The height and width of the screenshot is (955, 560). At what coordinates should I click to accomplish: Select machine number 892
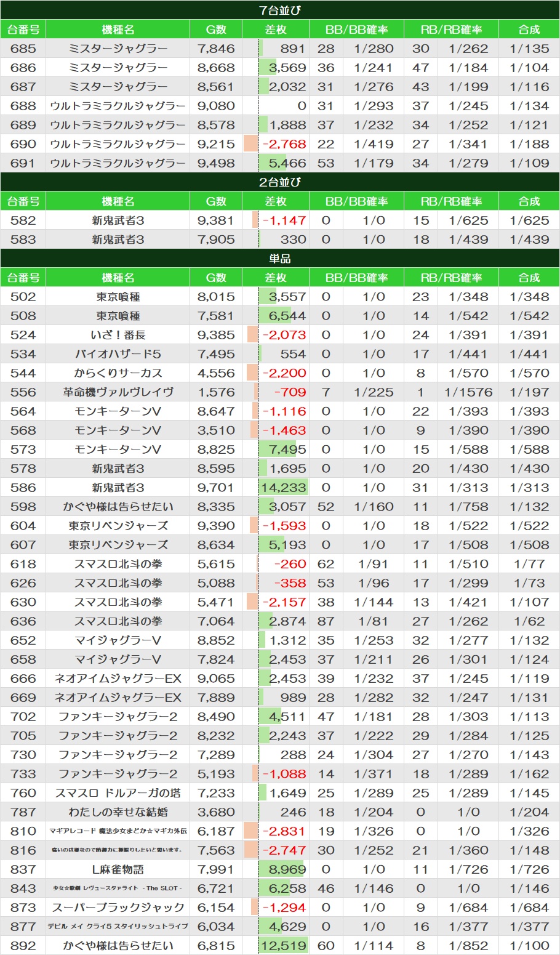pyautogui.click(x=23, y=946)
